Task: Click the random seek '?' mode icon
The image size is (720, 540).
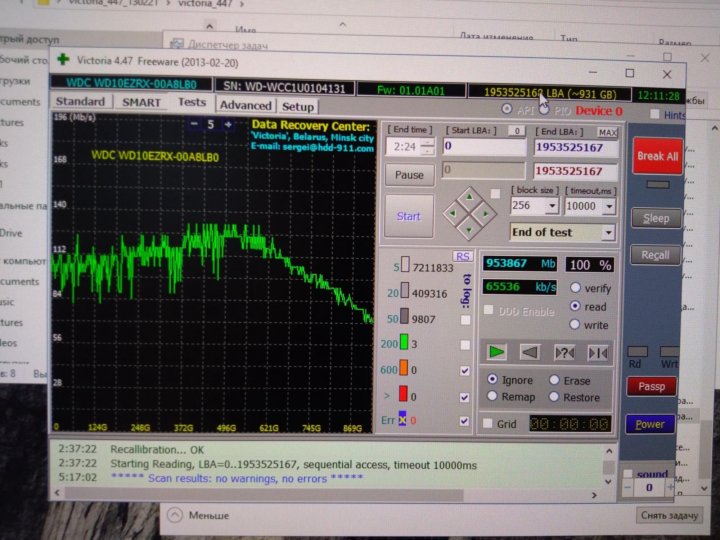Action: pos(565,352)
